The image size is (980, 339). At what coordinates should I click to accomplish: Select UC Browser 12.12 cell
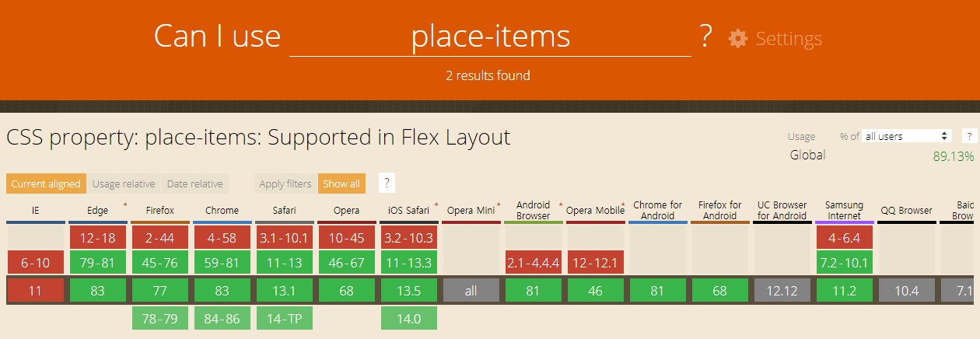(x=782, y=291)
